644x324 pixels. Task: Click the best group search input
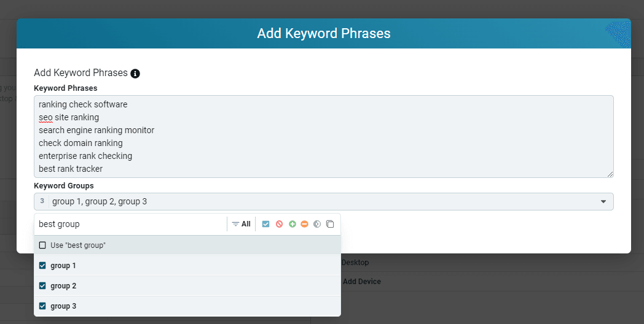131,224
